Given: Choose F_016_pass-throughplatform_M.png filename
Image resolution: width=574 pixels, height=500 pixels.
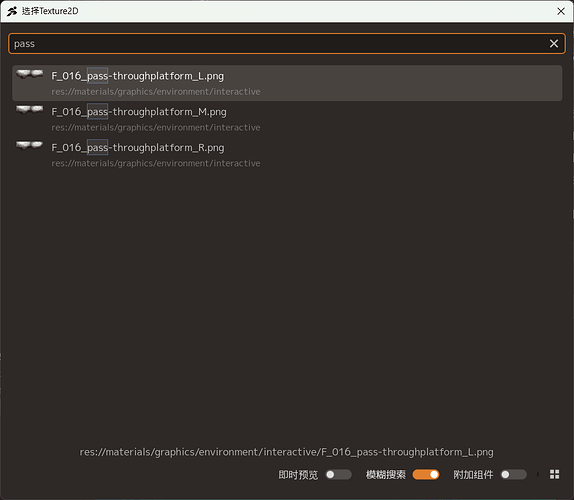Looking at the screenshot, I should (x=139, y=112).
